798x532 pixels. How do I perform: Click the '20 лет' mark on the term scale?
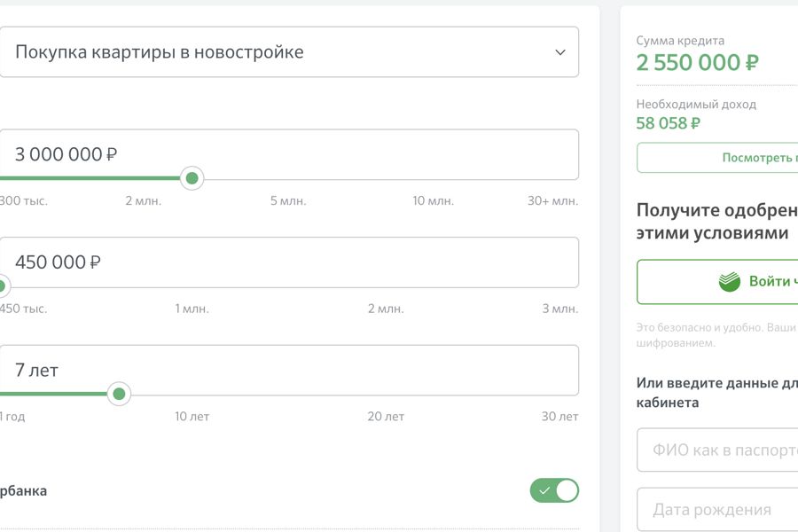coord(386,417)
